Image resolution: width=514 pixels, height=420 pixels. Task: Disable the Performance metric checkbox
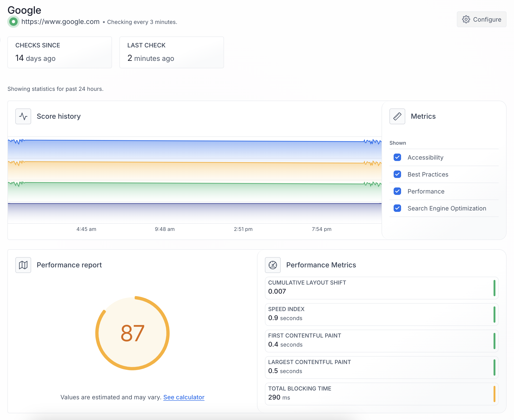click(397, 191)
